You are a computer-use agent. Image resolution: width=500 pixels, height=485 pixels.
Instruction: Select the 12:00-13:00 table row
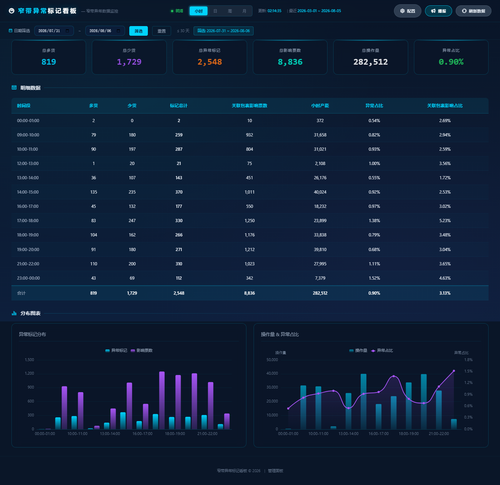coord(250,164)
